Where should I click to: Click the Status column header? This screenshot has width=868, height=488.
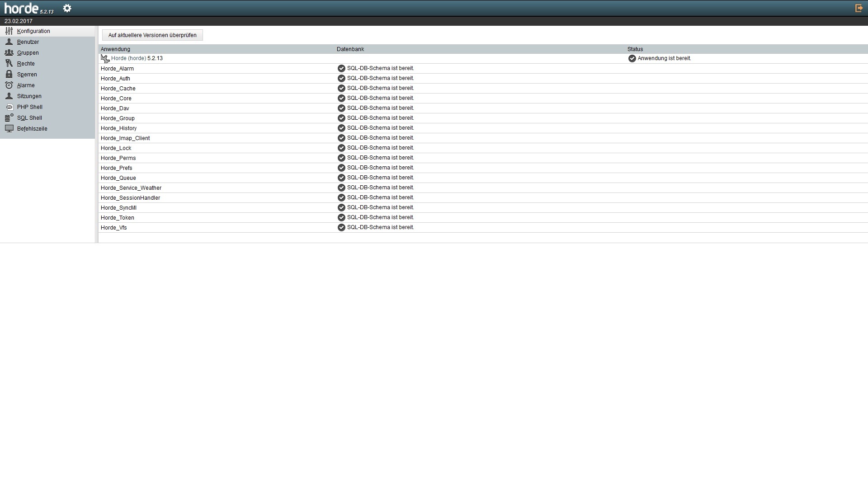coord(635,49)
